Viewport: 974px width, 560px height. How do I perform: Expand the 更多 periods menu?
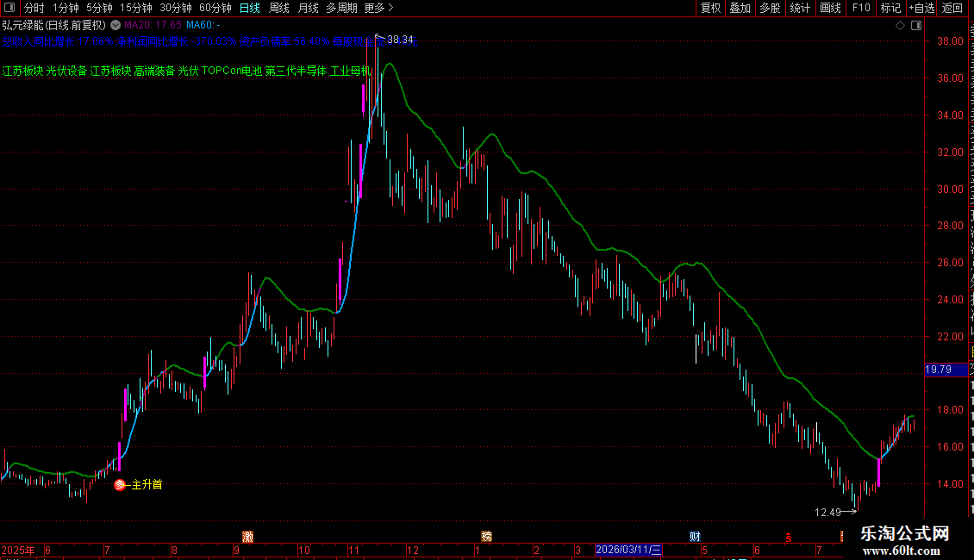click(x=378, y=8)
